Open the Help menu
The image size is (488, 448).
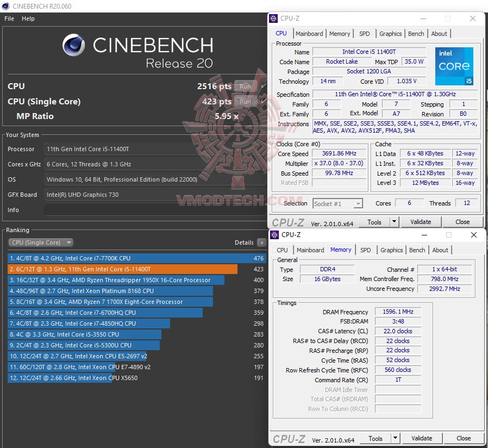pos(28,18)
